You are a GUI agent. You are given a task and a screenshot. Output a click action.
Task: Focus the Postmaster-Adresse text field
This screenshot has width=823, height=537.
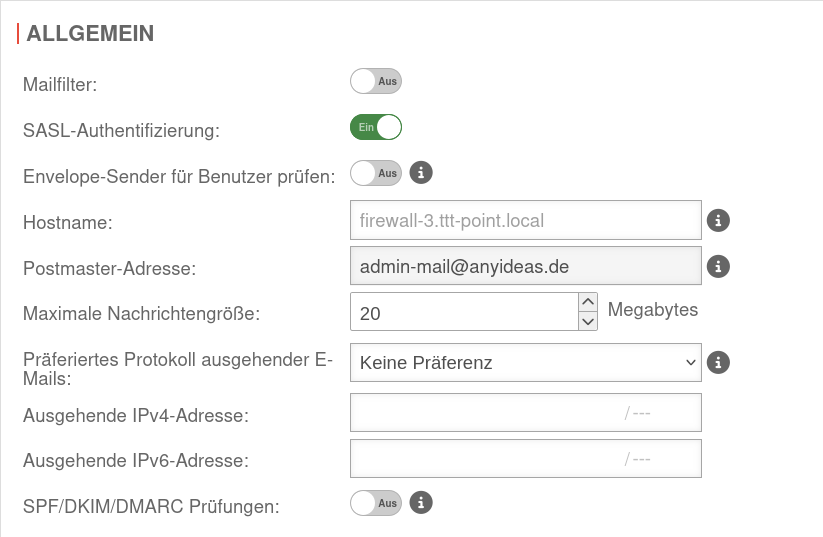tap(525, 266)
